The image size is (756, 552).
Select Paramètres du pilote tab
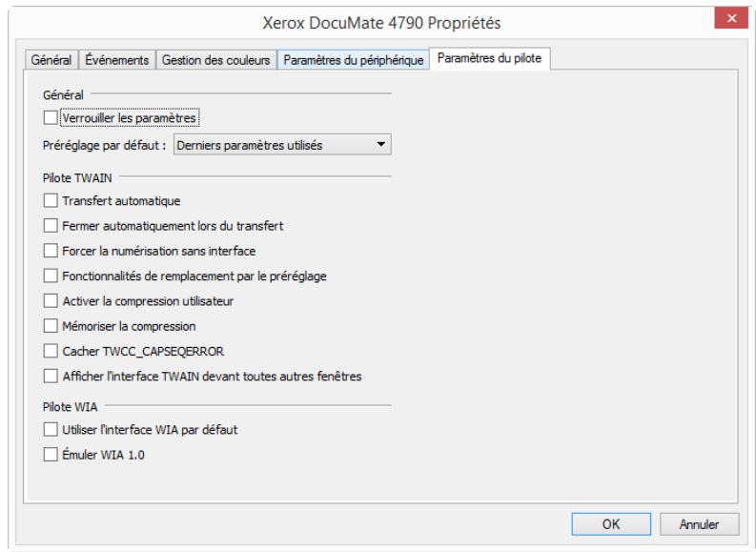click(489, 58)
